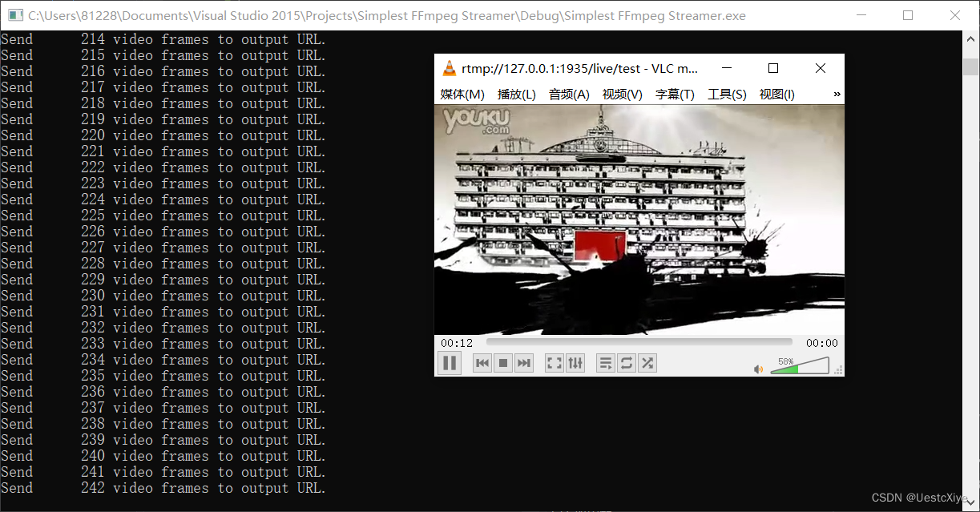The image size is (980, 512).
Task: Minimize the VLC window
Action: pyautogui.click(x=726, y=69)
